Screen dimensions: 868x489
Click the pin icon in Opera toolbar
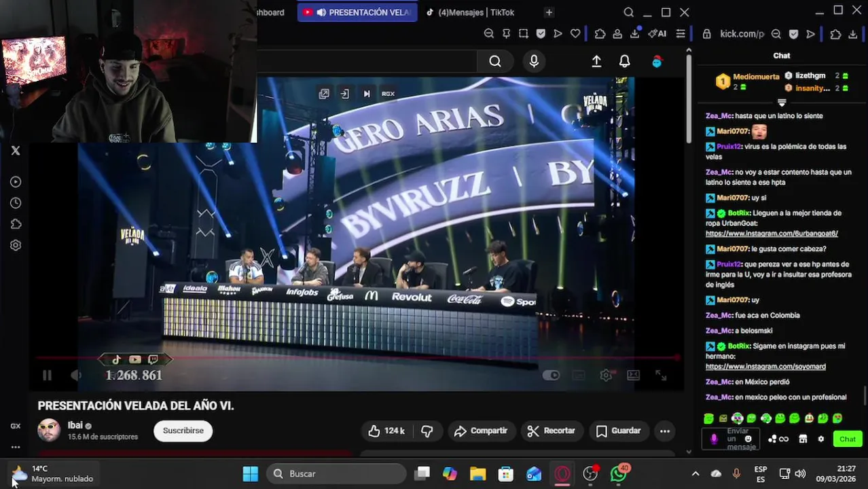pos(506,33)
